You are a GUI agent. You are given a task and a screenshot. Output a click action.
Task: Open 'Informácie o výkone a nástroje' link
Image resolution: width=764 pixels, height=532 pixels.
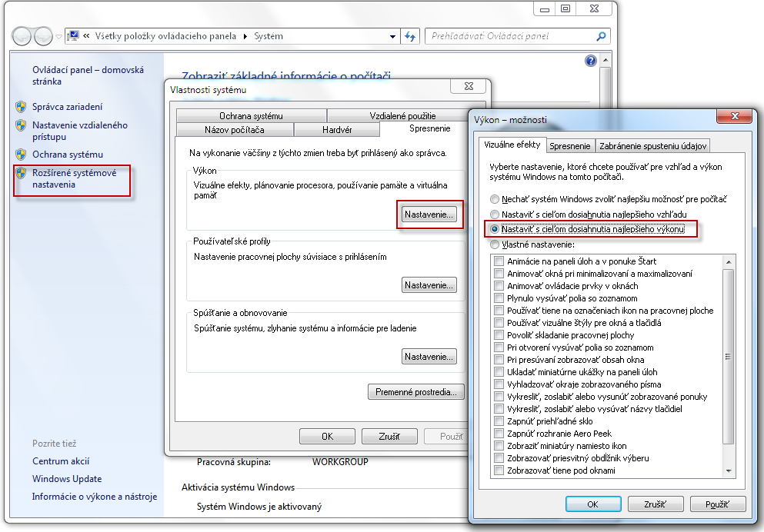click(95, 497)
